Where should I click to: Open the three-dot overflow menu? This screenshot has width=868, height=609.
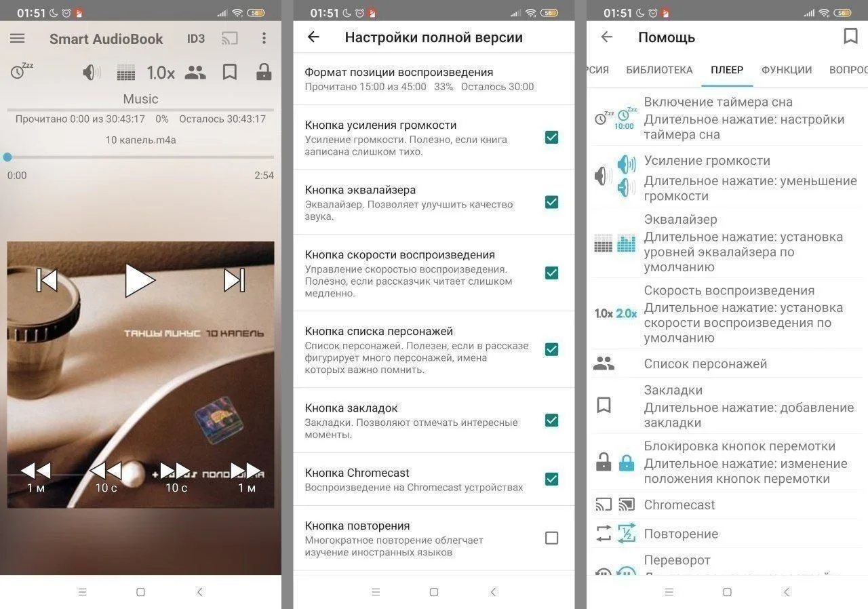pos(264,39)
